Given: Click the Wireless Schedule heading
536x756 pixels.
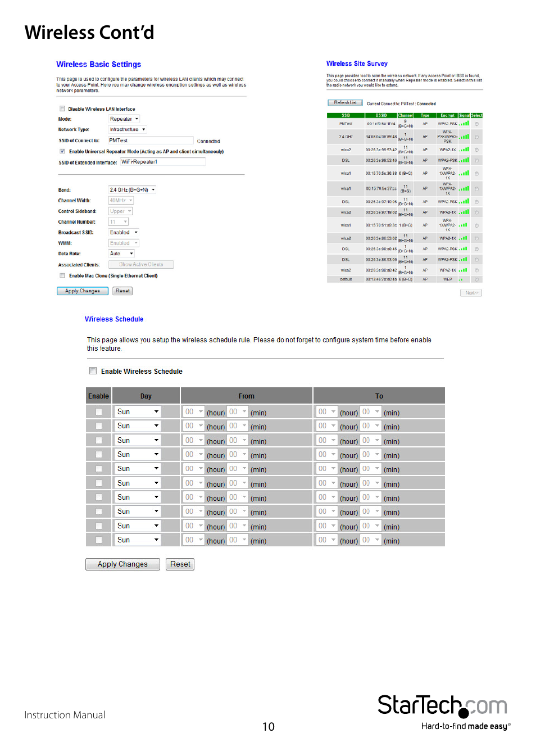Looking at the screenshot, I should [114, 319].
